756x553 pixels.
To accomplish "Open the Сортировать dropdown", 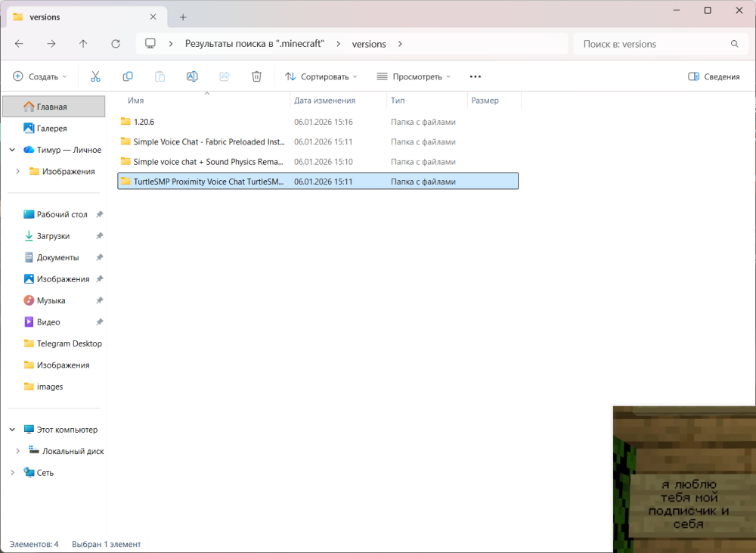I will point(321,76).
